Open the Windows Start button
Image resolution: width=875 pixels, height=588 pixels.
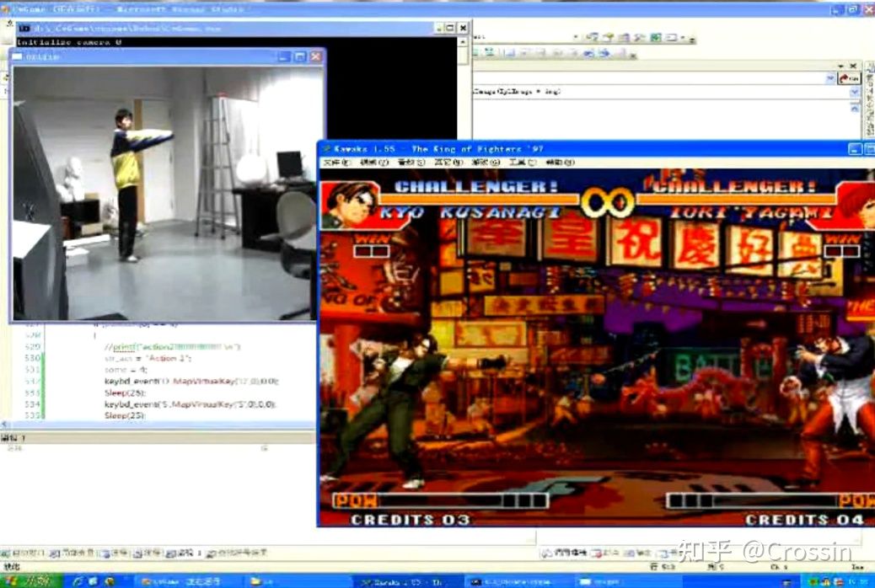tap(31, 580)
